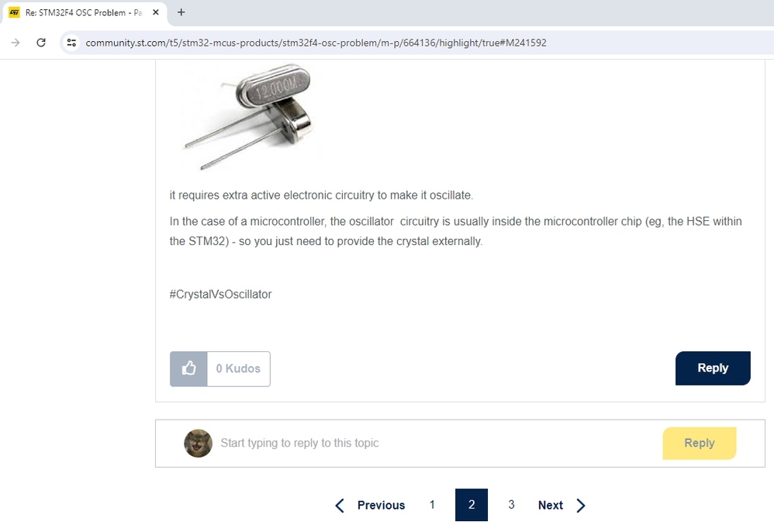Click the yellow Reply button
Viewport: 774px width, 532px height.
(700, 443)
